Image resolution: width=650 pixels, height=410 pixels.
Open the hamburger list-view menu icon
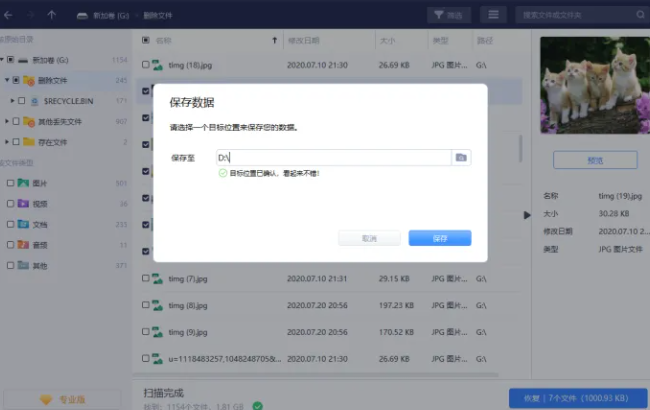coord(493,15)
